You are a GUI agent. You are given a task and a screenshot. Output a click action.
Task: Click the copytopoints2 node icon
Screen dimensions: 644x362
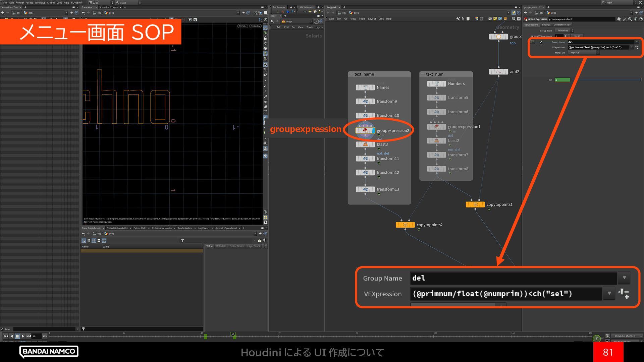[x=405, y=225]
